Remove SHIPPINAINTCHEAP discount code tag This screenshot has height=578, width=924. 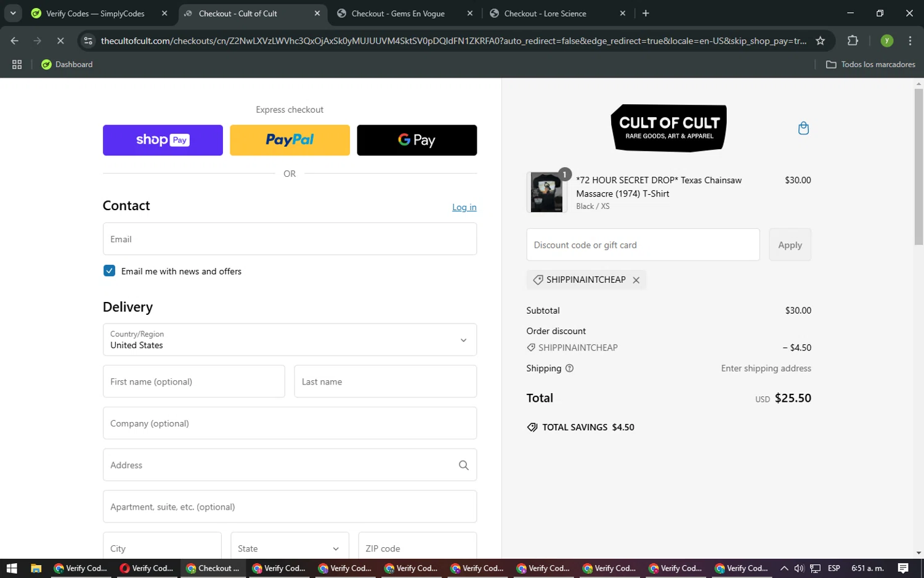point(636,280)
